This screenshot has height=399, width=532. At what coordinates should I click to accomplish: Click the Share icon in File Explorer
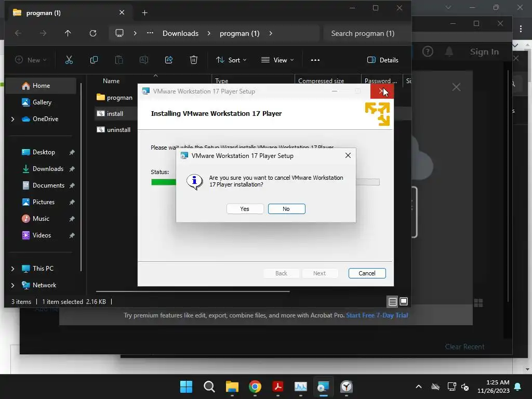coord(169,60)
